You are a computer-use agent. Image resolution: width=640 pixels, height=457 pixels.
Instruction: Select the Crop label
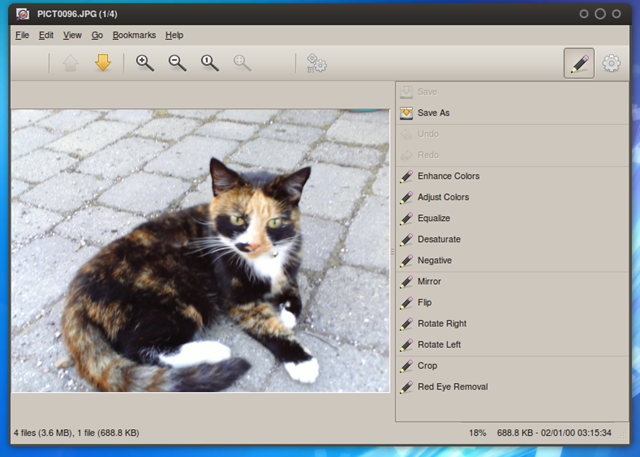pos(427,366)
